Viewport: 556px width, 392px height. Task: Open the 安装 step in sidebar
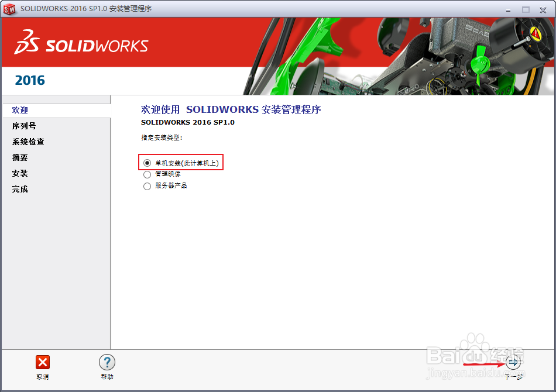[20, 173]
